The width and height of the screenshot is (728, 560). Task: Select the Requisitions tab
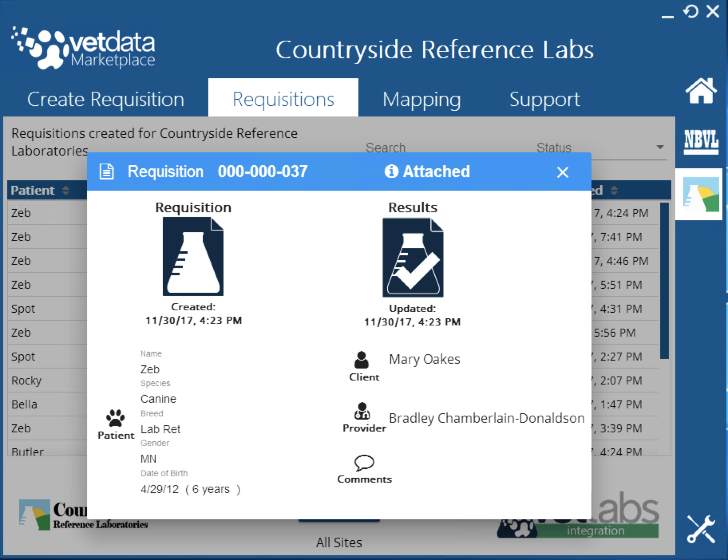pos(283,98)
